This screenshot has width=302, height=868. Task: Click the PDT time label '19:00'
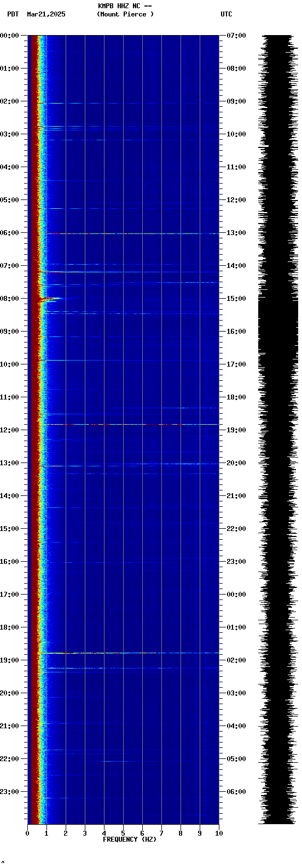point(9,660)
